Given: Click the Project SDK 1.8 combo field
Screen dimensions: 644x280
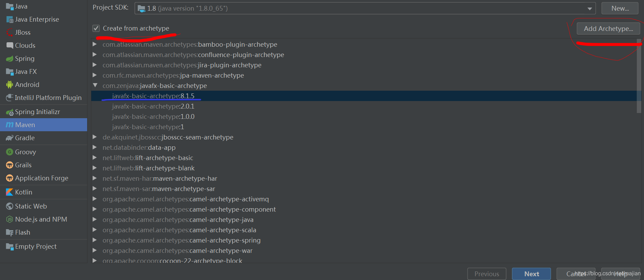Looking at the screenshot, I should click(x=365, y=8).
